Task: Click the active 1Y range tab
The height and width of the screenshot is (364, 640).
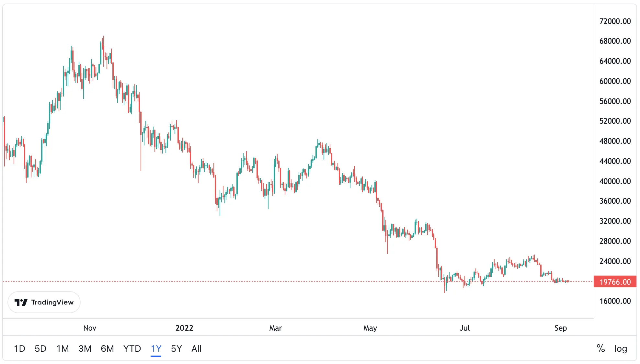Action: [156, 348]
